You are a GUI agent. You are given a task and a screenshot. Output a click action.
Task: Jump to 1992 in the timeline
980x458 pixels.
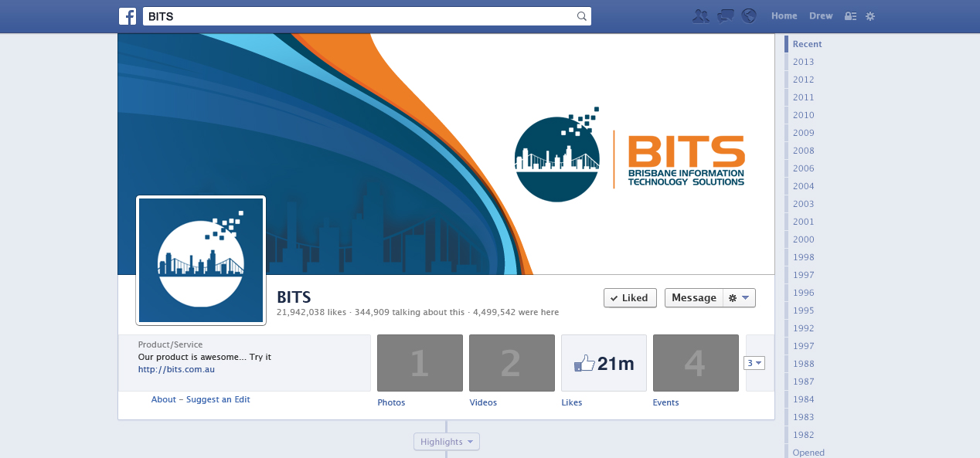point(803,328)
